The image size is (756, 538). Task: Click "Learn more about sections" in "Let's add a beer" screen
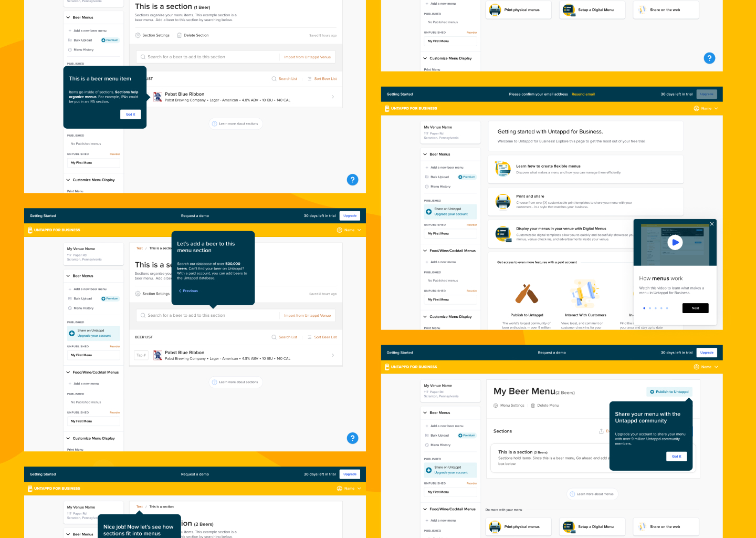[236, 382]
